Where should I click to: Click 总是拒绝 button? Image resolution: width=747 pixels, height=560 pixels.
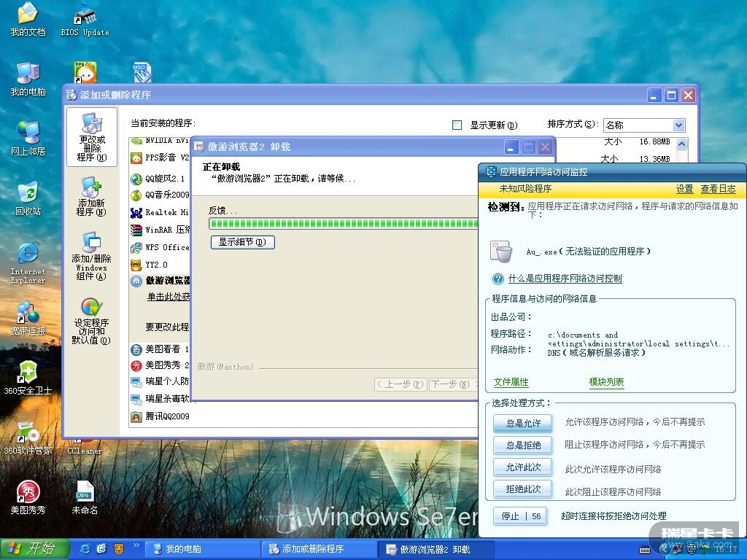[x=523, y=446]
